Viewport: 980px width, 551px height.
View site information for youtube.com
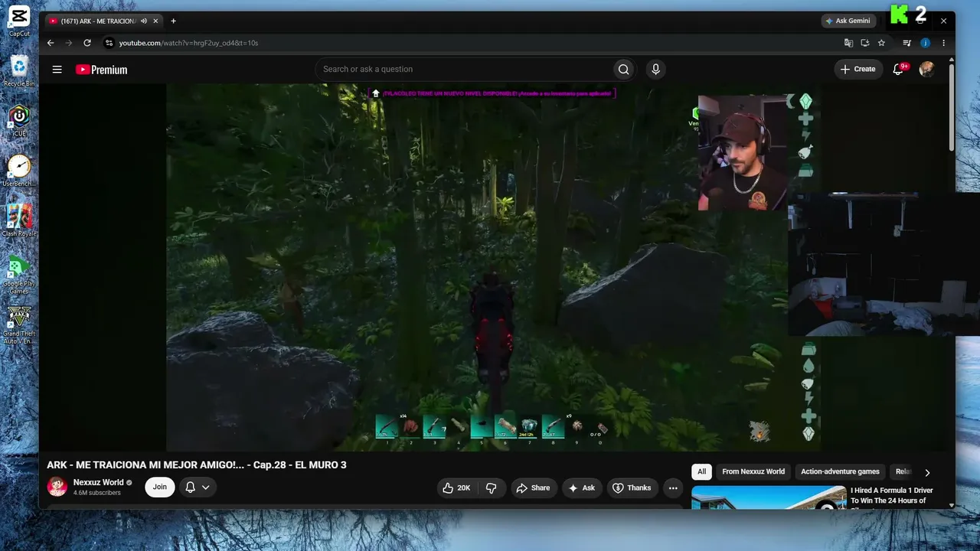click(x=109, y=43)
